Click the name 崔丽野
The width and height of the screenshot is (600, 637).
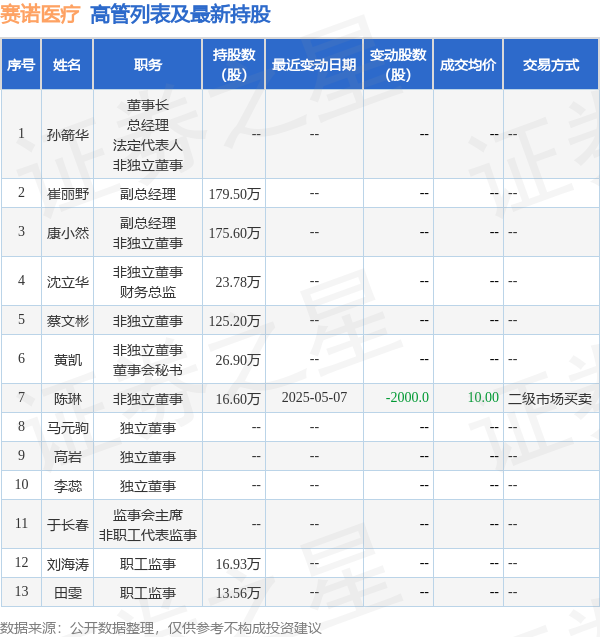[x=67, y=194]
